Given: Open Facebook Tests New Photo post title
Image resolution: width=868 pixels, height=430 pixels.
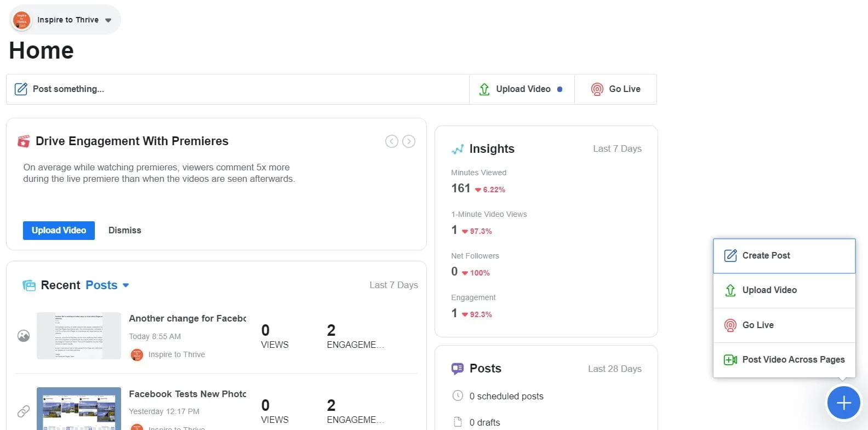Looking at the screenshot, I should (x=187, y=394).
